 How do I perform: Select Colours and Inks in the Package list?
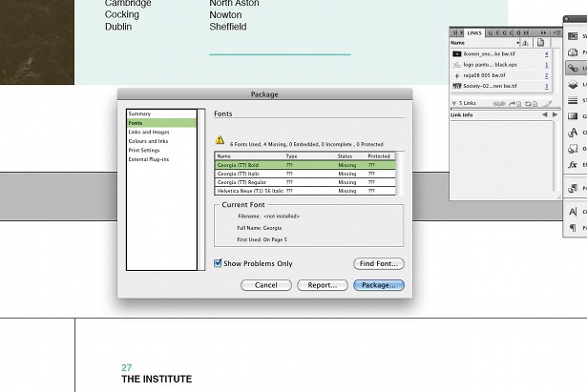(161, 141)
